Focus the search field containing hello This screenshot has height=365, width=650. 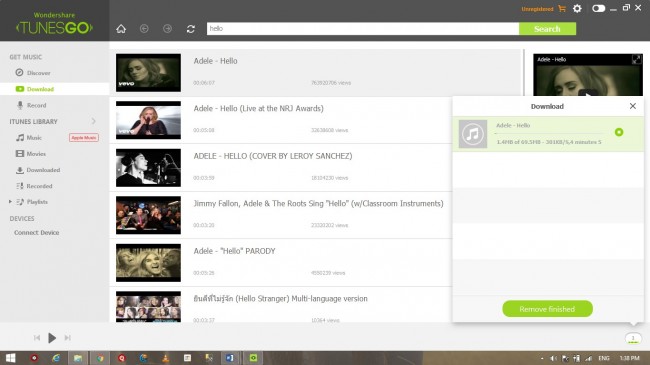tap(363, 29)
